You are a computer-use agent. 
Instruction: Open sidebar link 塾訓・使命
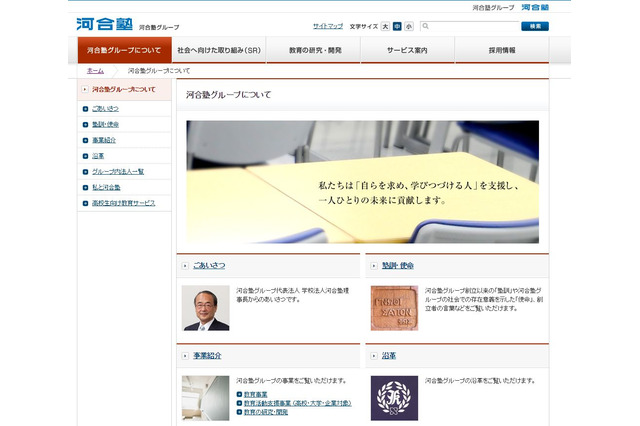105,124
